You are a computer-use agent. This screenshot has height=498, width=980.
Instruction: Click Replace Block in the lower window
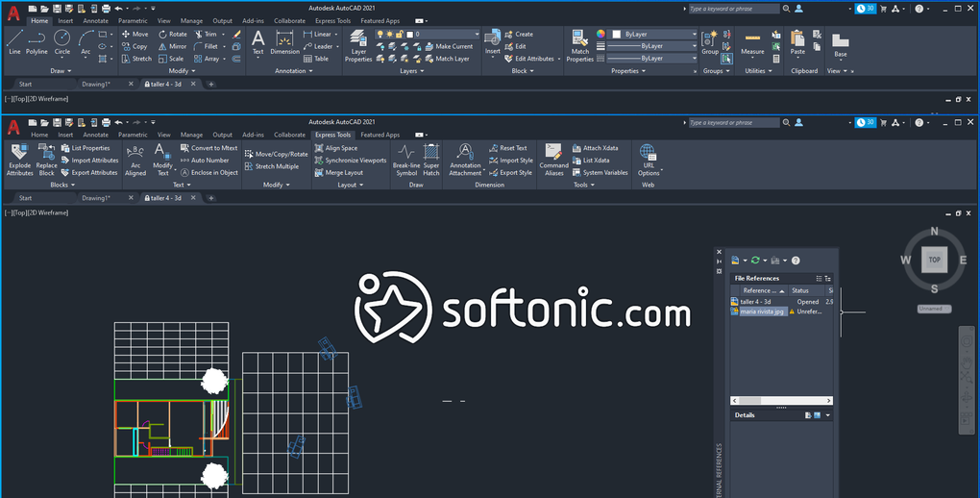(x=46, y=161)
